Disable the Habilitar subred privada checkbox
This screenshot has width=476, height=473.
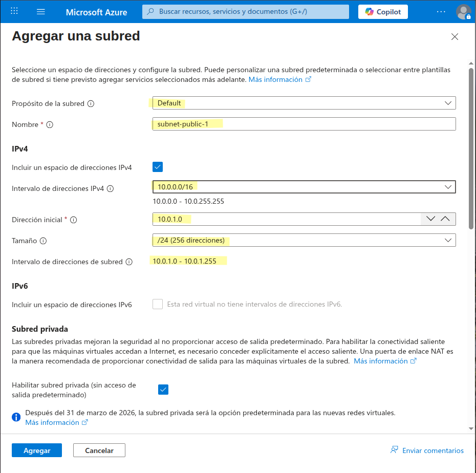163,390
